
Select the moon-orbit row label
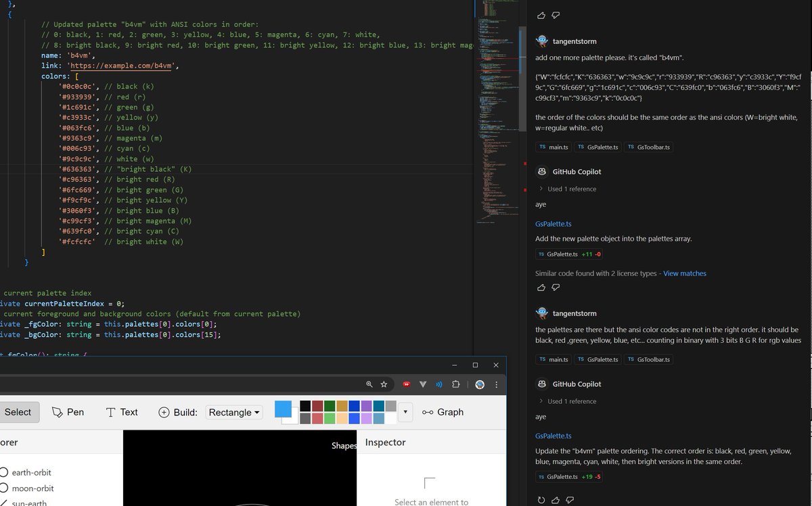(x=32, y=488)
